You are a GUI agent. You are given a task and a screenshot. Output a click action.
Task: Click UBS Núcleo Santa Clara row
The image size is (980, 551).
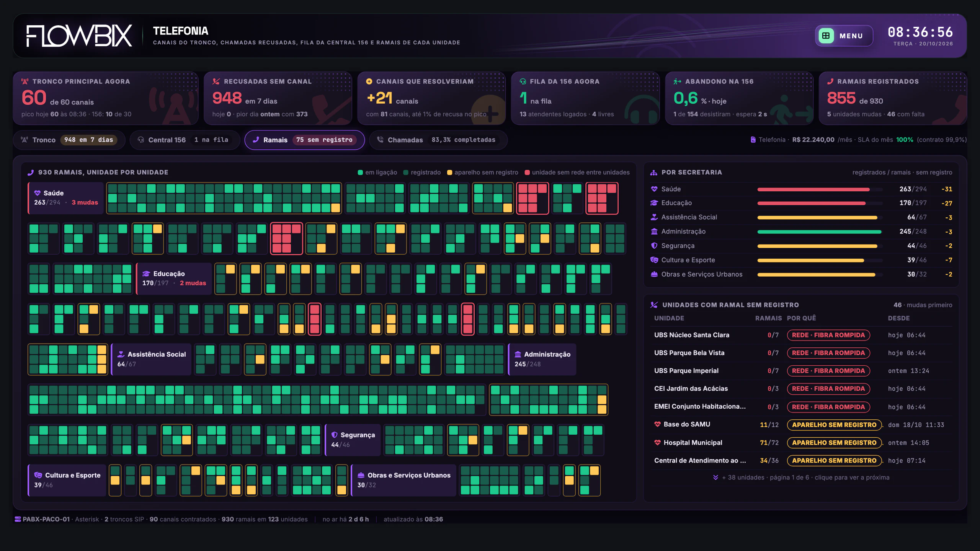point(801,335)
